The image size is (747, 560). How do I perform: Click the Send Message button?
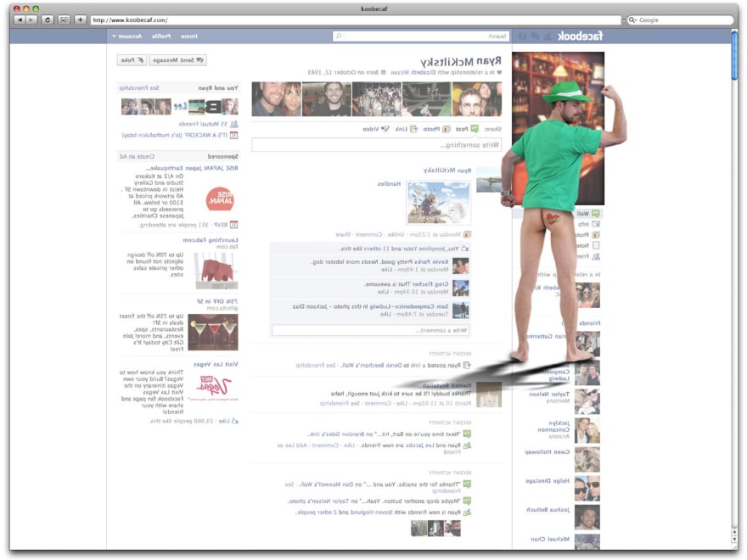(177, 60)
